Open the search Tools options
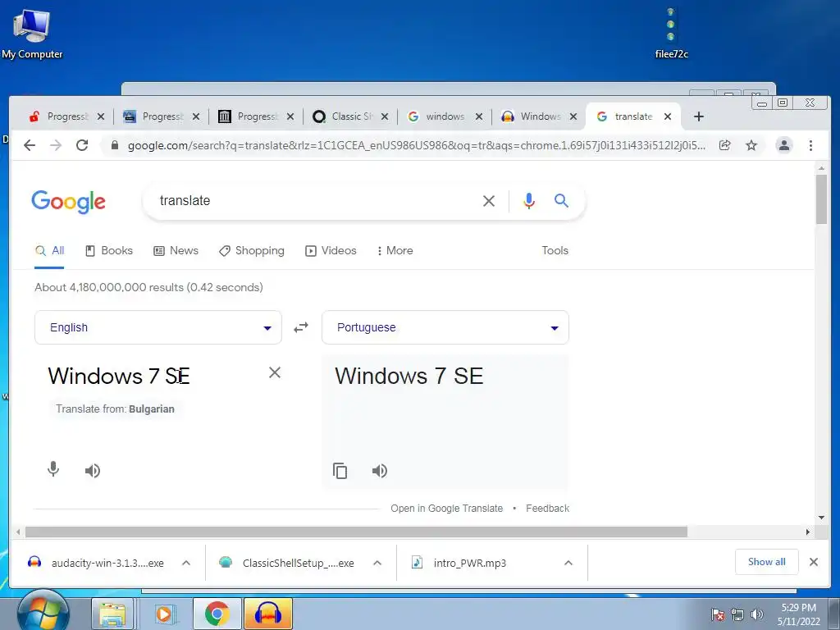This screenshot has height=630, width=840. click(555, 251)
